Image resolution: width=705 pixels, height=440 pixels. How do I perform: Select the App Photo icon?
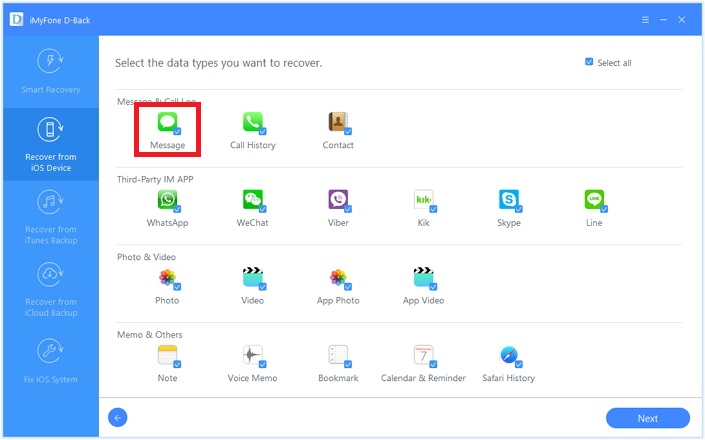pos(338,277)
